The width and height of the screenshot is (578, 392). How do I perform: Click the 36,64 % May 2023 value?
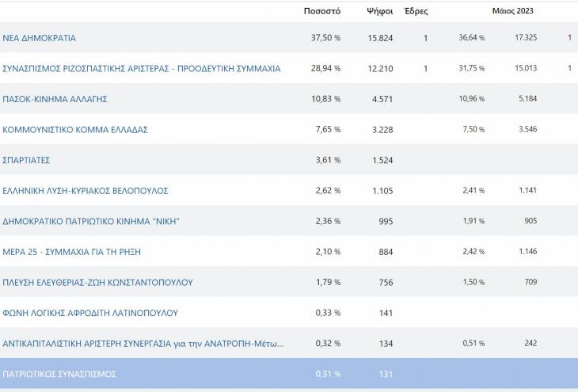click(472, 37)
